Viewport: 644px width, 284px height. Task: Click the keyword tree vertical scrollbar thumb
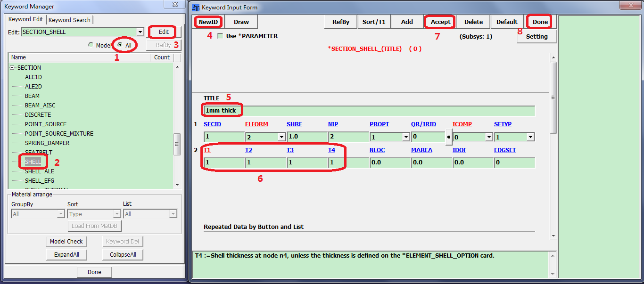(177, 144)
